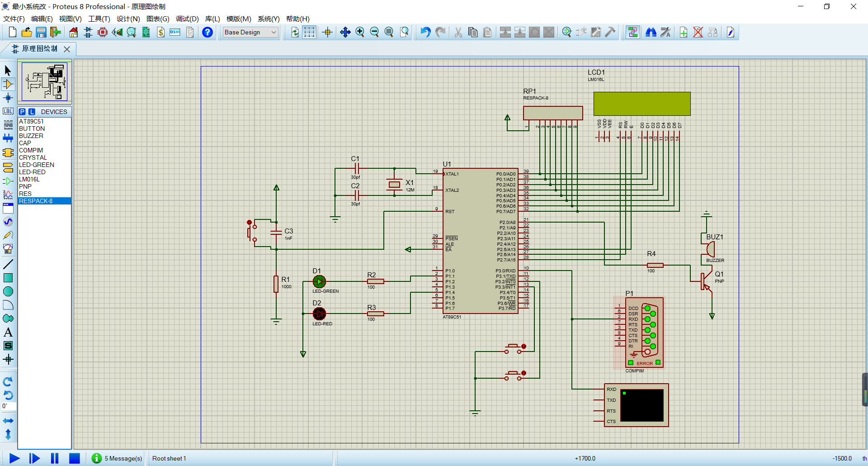Click the Cut scissors icon

tap(458, 32)
